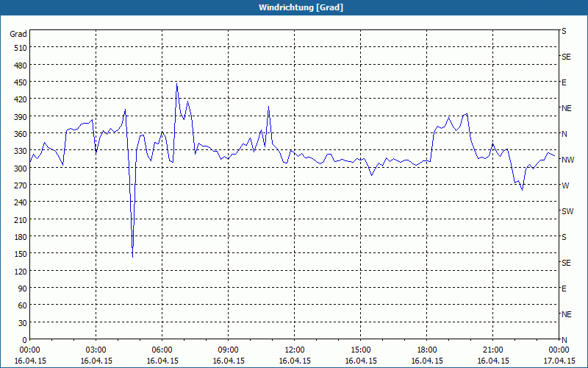Click the 270 value on the left axis
This screenshot has width=588, height=368.
pyautogui.click(x=21, y=185)
